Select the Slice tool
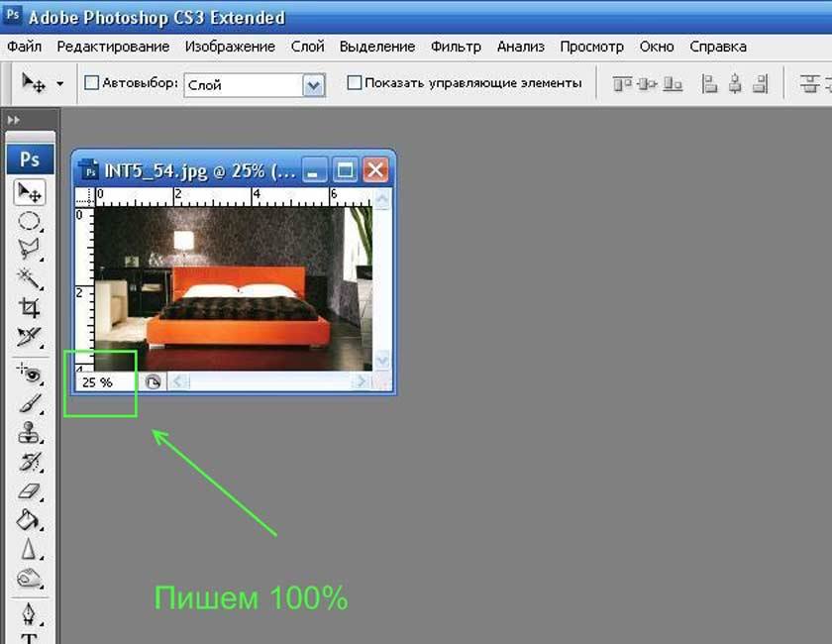 click(x=30, y=337)
